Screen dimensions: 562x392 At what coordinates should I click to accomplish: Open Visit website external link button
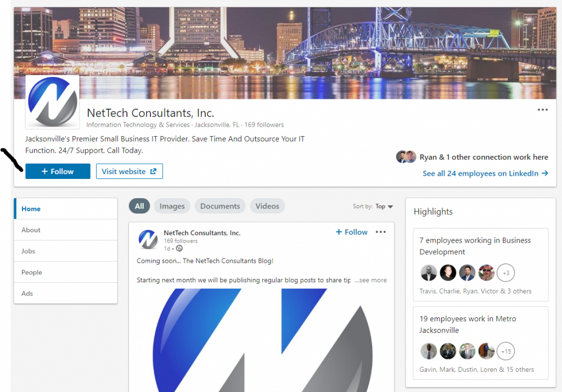click(x=130, y=171)
